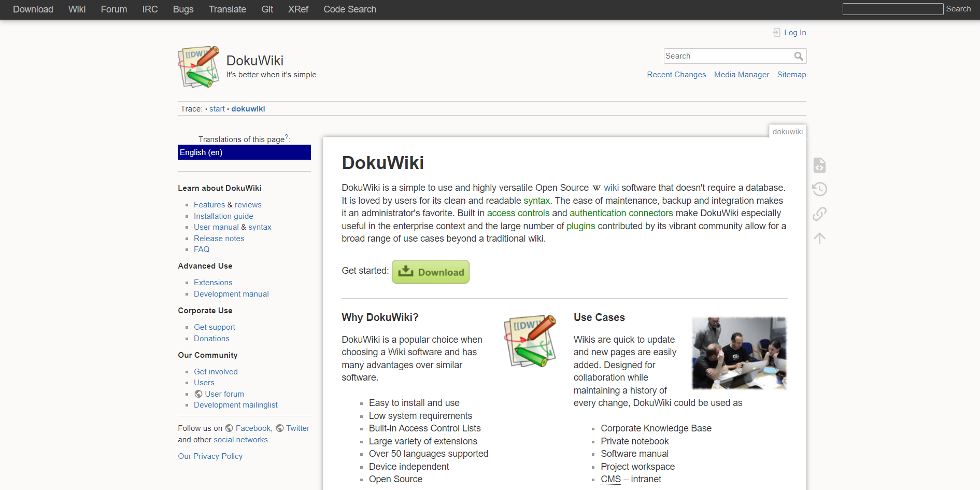Click the dokuwiki breadcrumb in the trace
This screenshot has width=980, height=490.
point(248,109)
